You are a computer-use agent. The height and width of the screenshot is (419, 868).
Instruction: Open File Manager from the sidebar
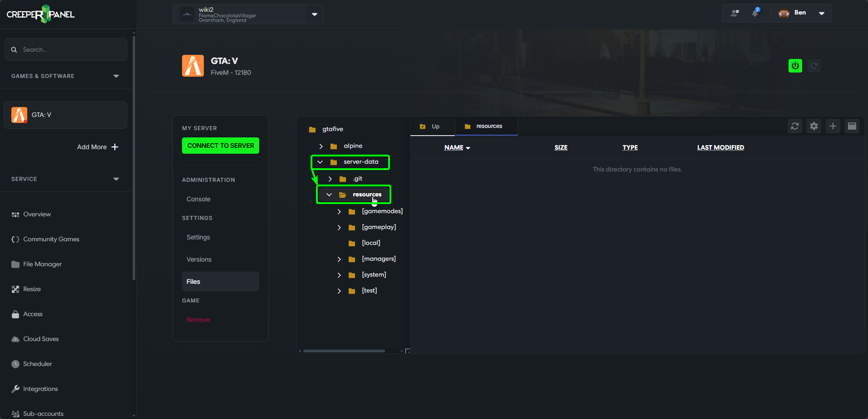[42, 264]
